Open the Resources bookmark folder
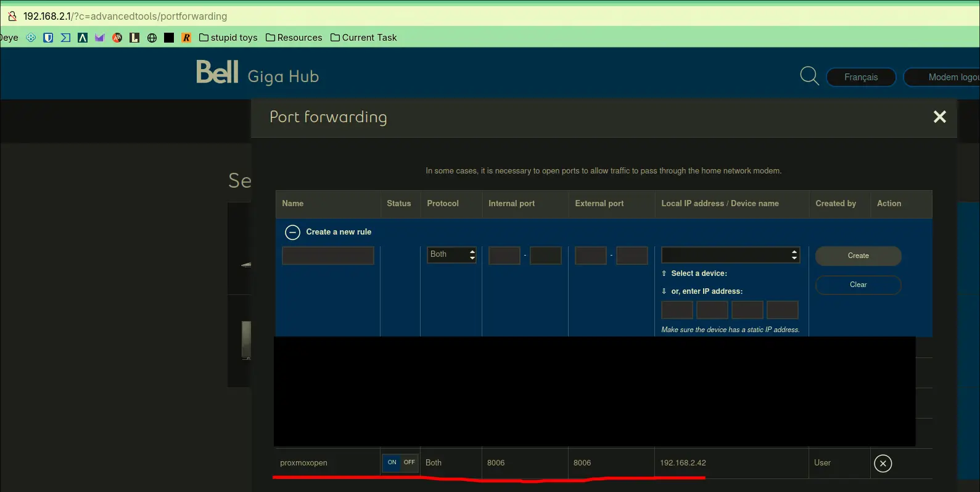Screen dimensions: 980x492 coord(294,38)
